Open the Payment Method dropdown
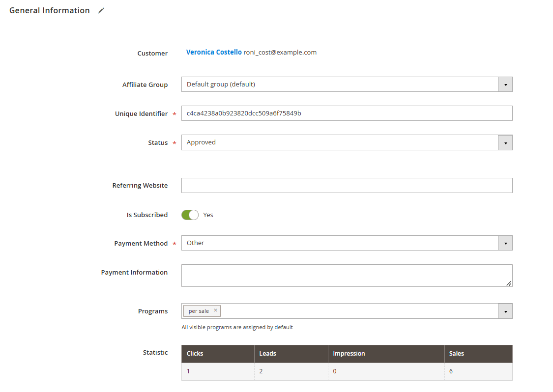Viewport: 553px width, 392px height. click(x=505, y=243)
